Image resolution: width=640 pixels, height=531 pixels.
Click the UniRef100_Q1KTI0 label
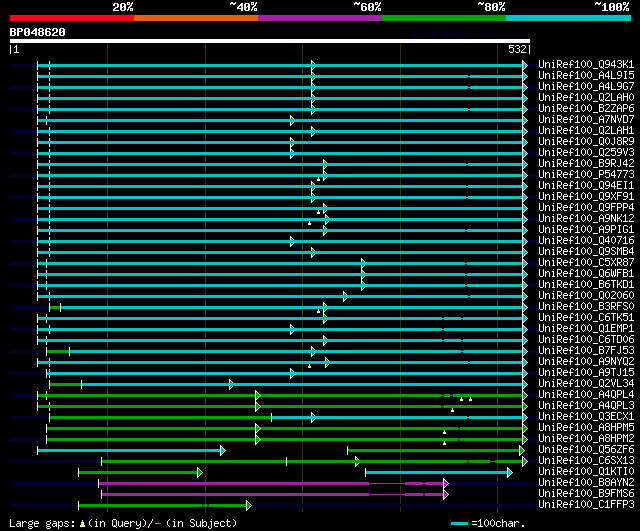pyautogui.click(x=586, y=471)
